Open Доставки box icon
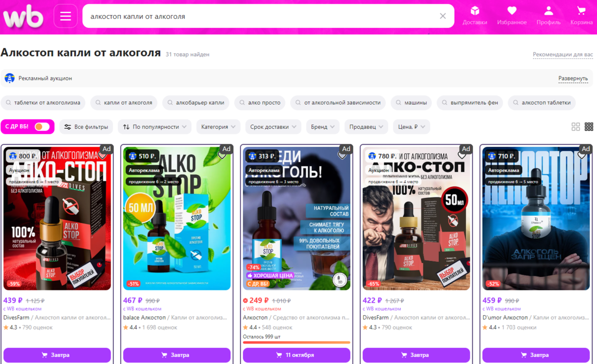597x364 pixels. click(475, 16)
